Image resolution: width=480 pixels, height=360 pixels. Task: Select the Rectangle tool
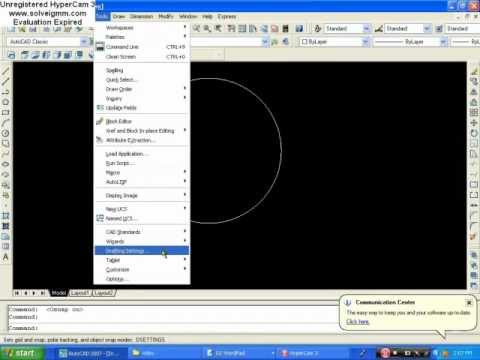(x=5, y=113)
